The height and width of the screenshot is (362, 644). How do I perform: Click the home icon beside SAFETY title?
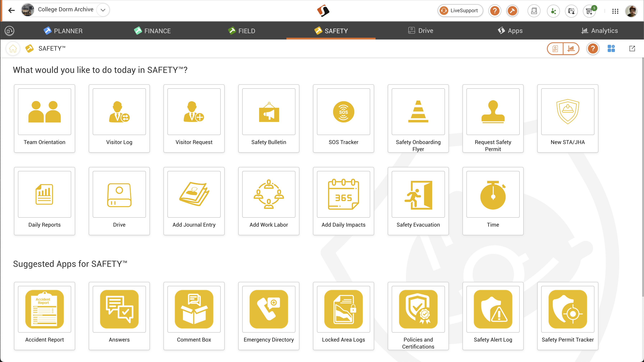[13, 48]
